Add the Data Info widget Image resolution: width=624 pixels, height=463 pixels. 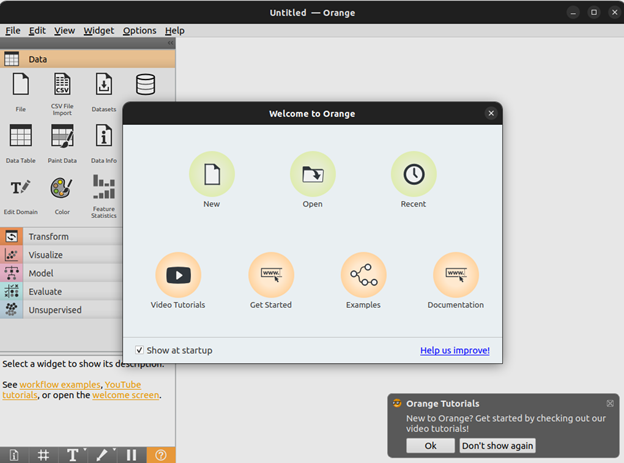(x=104, y=144)
